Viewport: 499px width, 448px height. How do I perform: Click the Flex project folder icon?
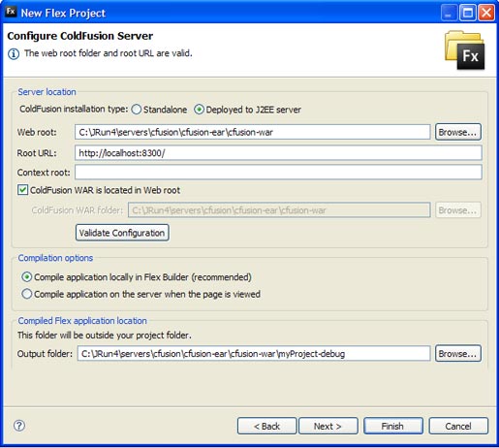point(465,49)
